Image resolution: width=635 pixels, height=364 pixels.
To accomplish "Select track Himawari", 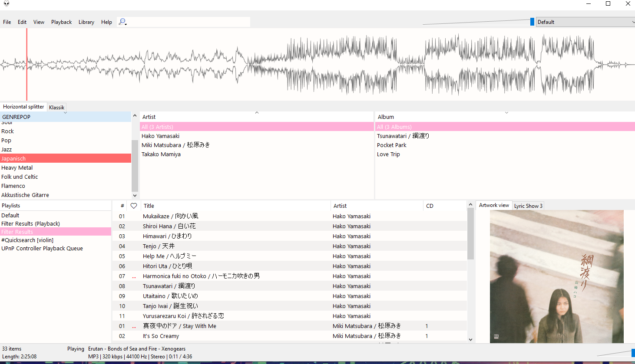I will pos(290,236).
